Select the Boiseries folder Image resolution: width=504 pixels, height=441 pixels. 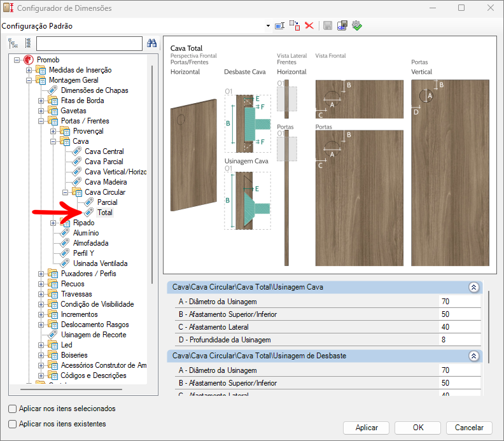[x=74, y=355]
